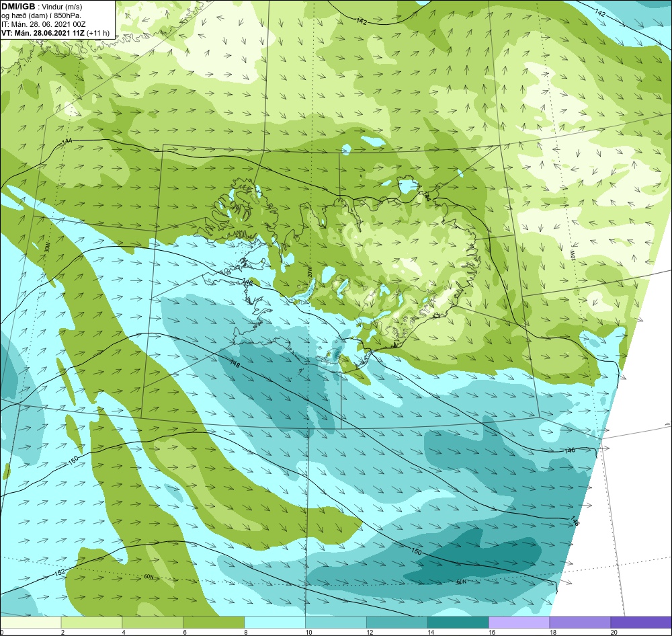Screen dimensions: 672x636
Task: Pick the 4–6 m/s green legend swatch
Action: coord(153,622)
